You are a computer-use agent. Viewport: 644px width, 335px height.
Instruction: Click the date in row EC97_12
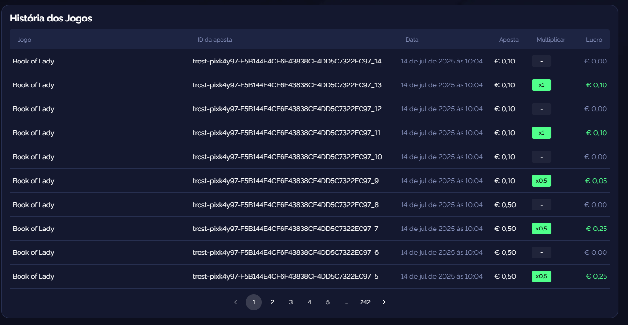point(442,109)
